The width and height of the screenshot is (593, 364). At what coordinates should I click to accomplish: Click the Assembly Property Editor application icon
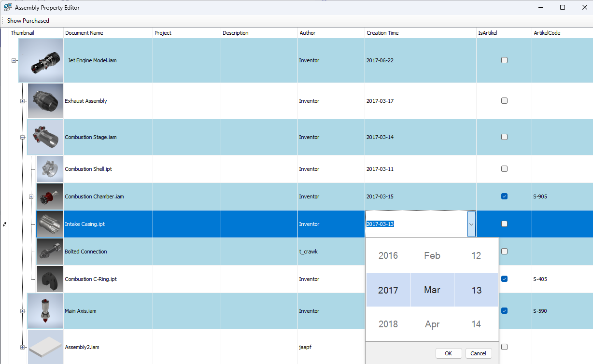pyautogui.click(x=7, y=7)
